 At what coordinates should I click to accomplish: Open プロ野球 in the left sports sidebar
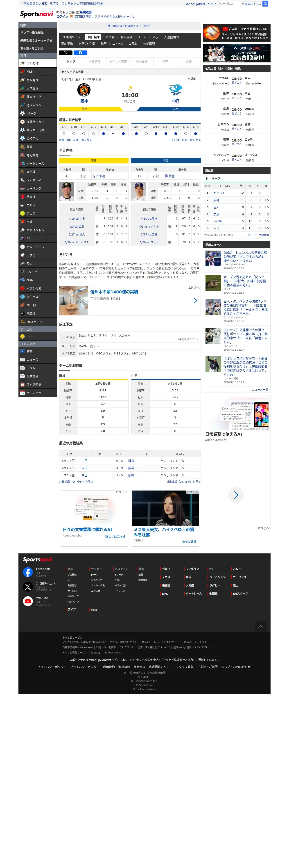(x=37, y=63)
